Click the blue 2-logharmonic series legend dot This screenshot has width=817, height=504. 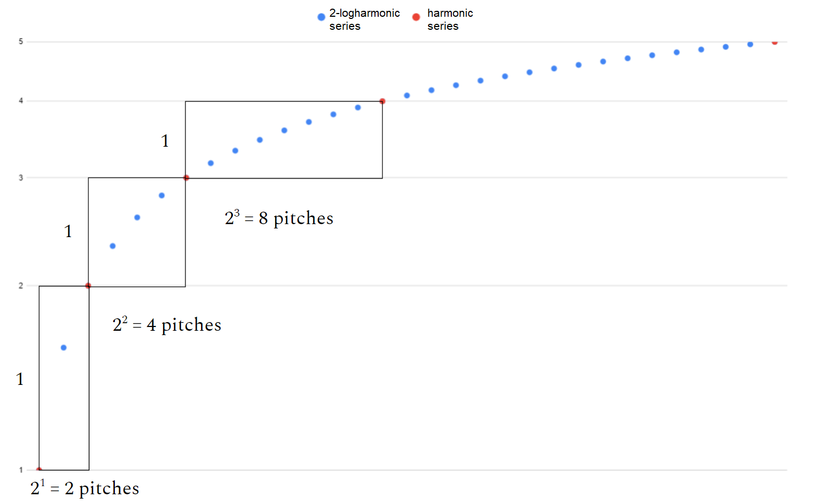coord(321,17)
